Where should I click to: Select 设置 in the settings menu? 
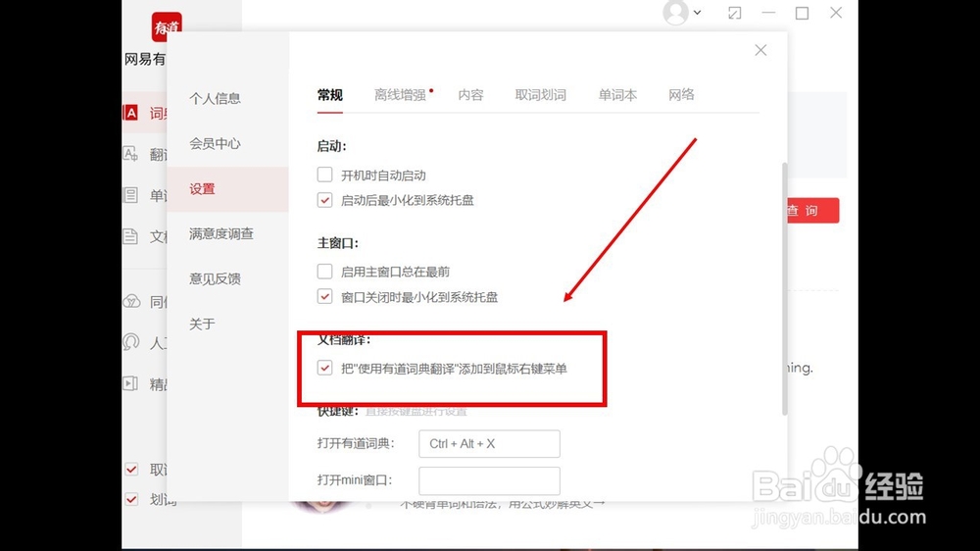tap(227, 189)
